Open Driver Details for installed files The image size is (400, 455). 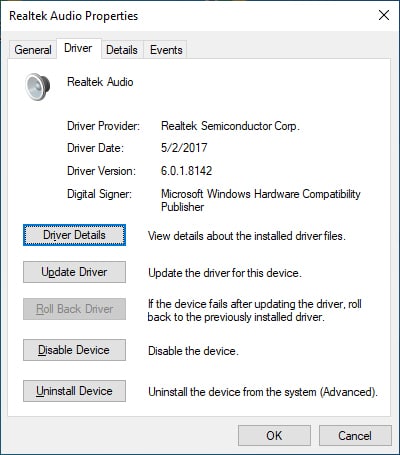click(x=74, y=235)
